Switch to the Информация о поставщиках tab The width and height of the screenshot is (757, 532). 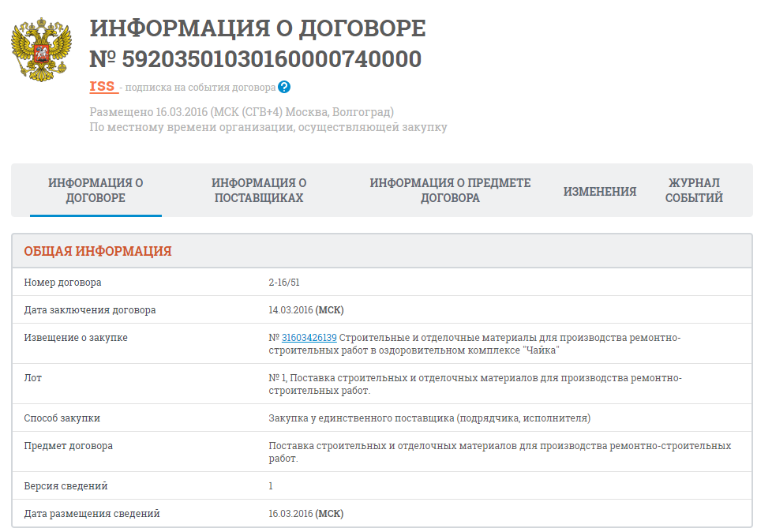pyautogui.click(x=259, y=190)
